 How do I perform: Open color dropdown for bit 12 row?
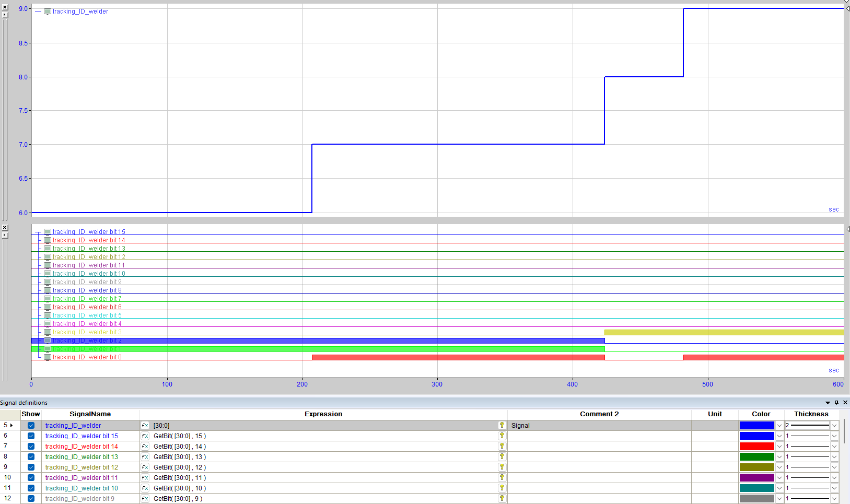coord(779,467)
